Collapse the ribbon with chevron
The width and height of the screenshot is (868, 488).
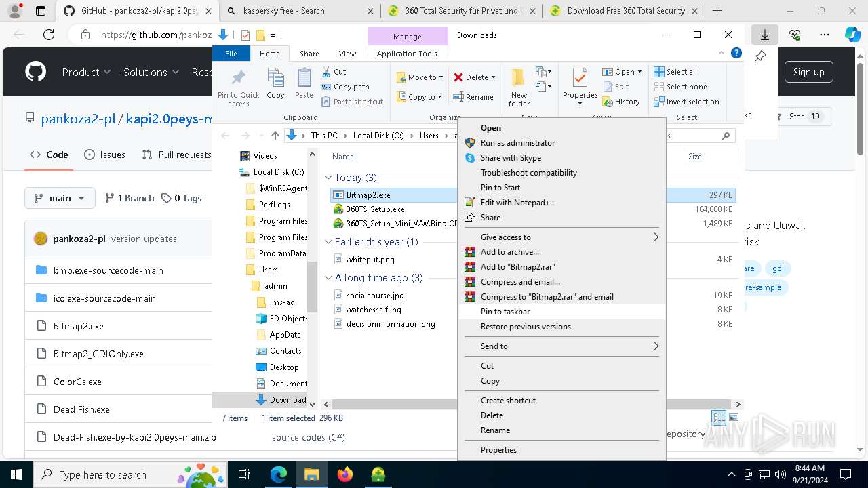722,54
